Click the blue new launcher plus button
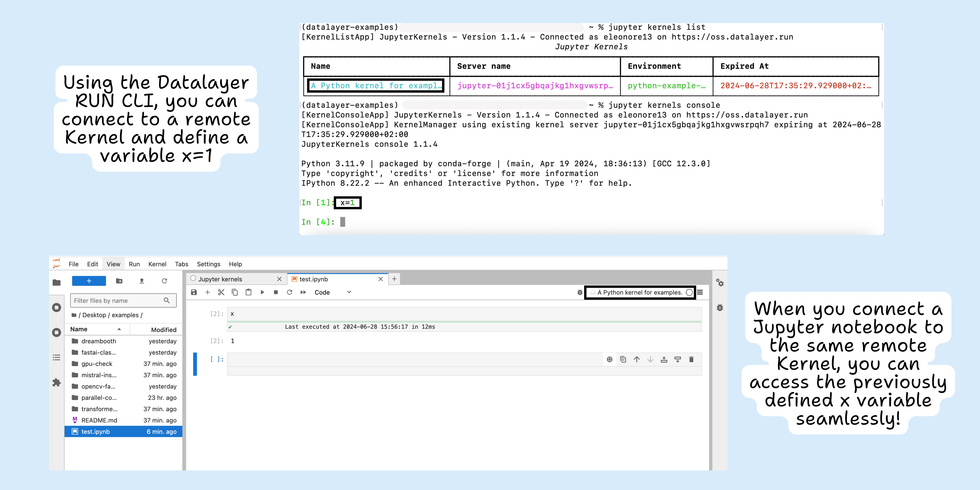 click(x=89, y=281)
